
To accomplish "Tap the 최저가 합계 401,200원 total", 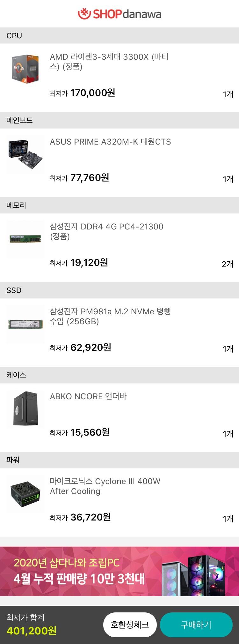I will tap(32, 631).
